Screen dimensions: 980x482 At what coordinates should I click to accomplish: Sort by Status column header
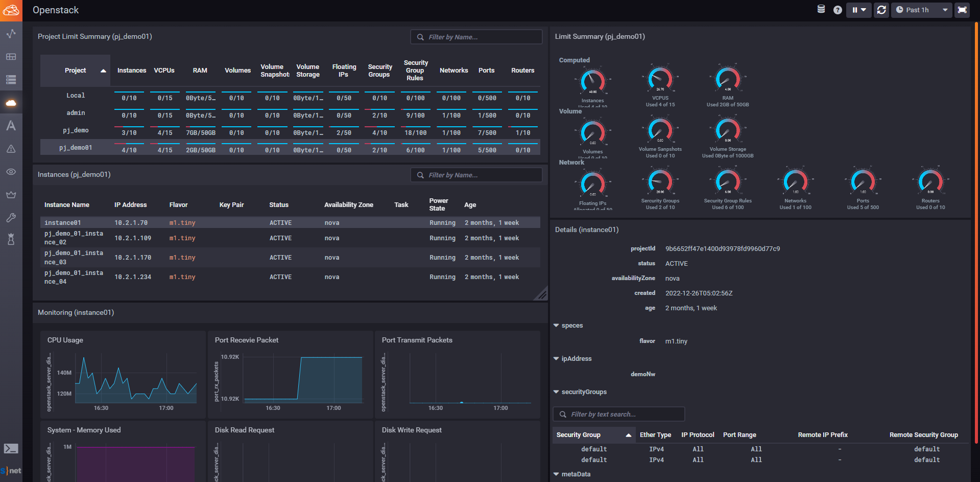[x=279, y=205]
